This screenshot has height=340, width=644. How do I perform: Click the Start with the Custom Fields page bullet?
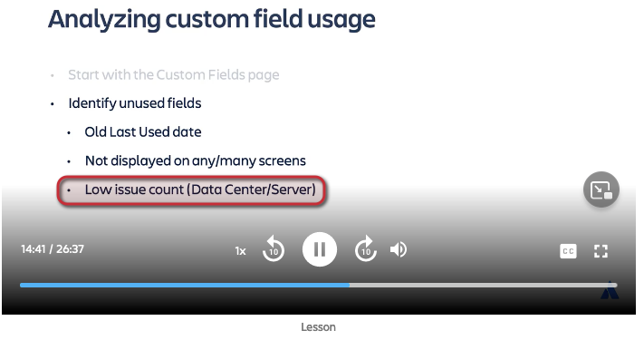[173, 75]
